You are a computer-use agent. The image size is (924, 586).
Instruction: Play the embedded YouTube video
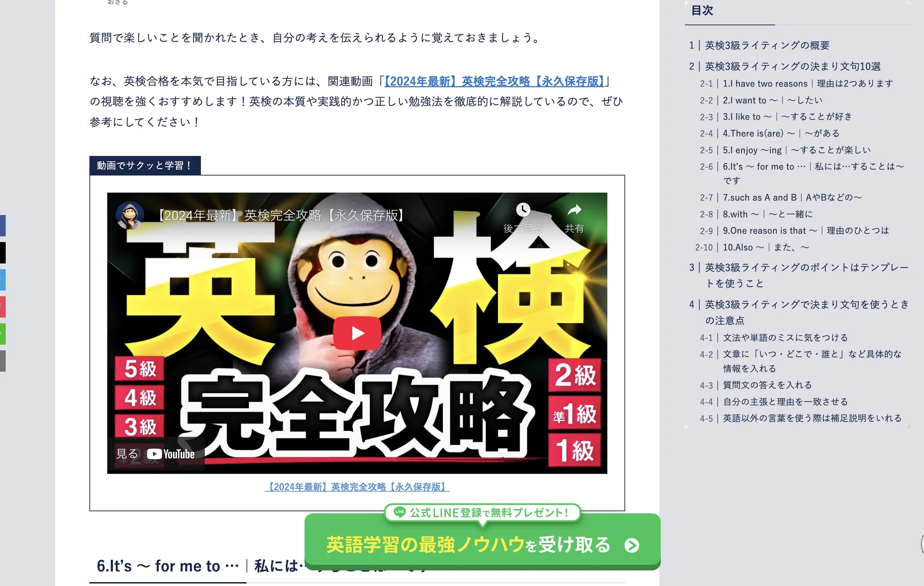pyautogui.click(x=357, y=333)
